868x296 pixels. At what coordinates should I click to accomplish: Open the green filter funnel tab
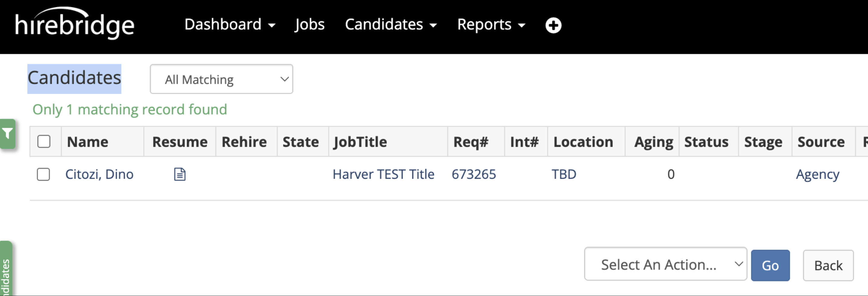[x=8, y=134]
